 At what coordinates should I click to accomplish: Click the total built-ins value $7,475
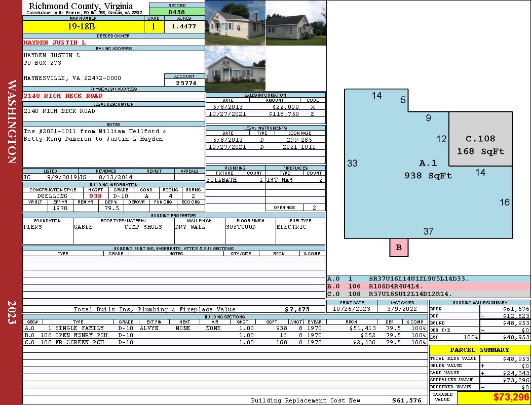297,309
